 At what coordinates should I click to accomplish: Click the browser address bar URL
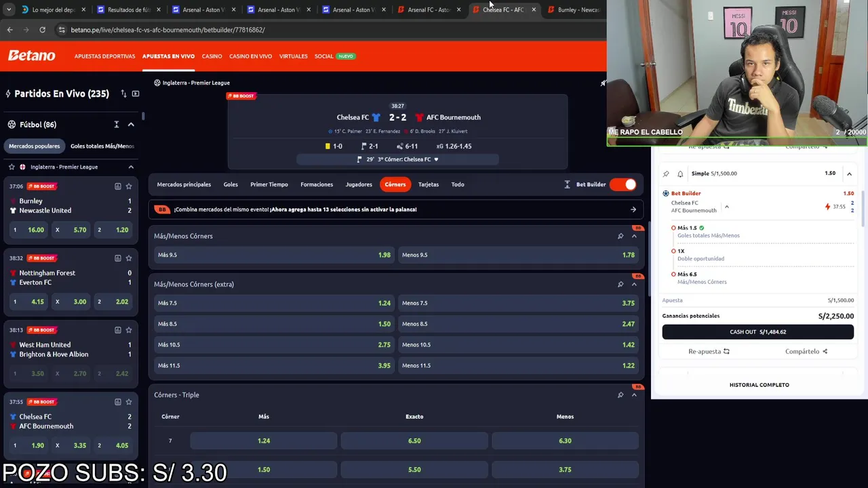click(x=167, y=30)
